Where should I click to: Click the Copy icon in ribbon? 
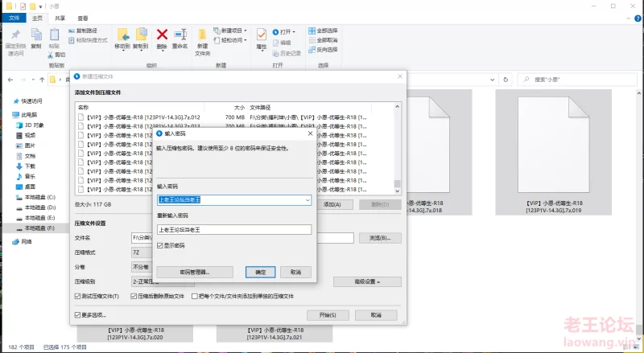pos(36,35)
